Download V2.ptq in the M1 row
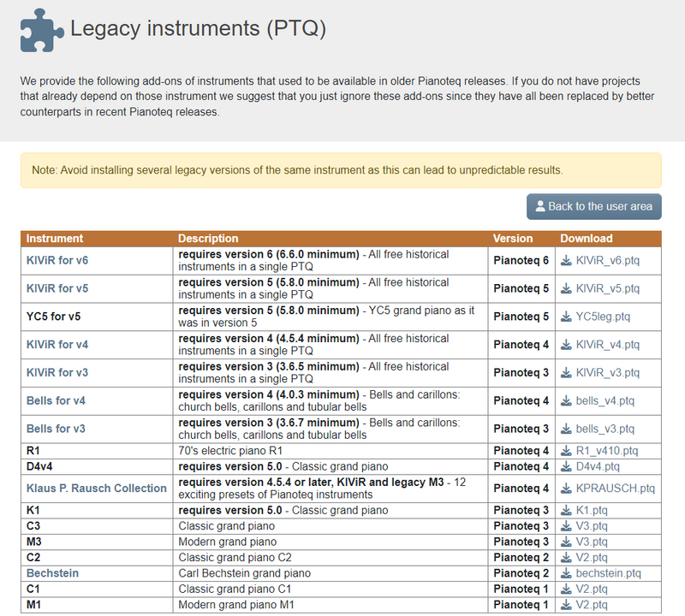Image resolution: width=685 pixels, height=616 pixels. pyautogui.click(x=592, y=605)
